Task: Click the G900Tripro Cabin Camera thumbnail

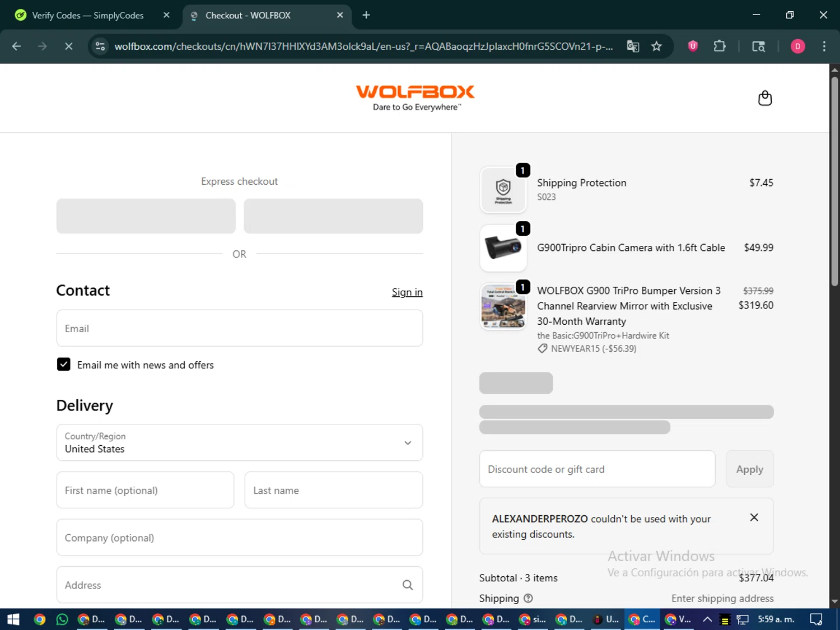Action: (x=503, y=248)
